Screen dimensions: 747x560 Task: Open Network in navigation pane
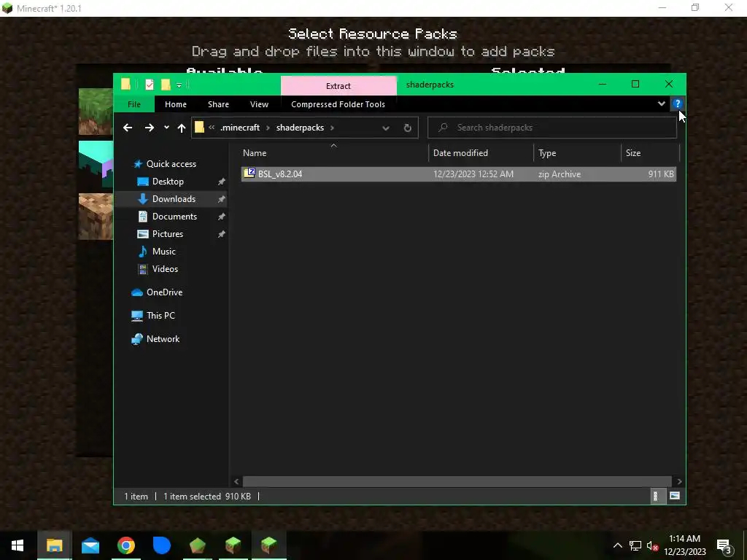[x=163, y=339]
